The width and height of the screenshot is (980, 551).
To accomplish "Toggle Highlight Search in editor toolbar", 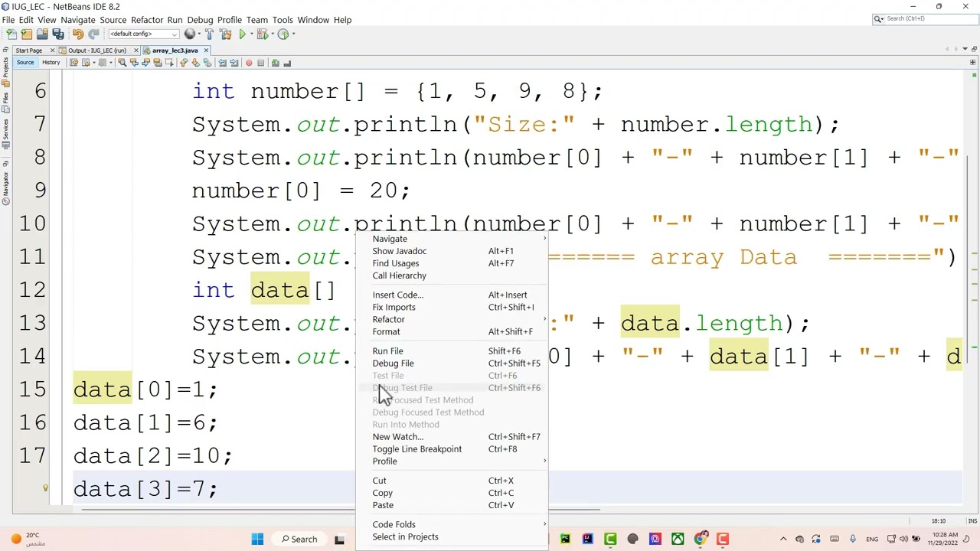I will [x=157, y=63].
